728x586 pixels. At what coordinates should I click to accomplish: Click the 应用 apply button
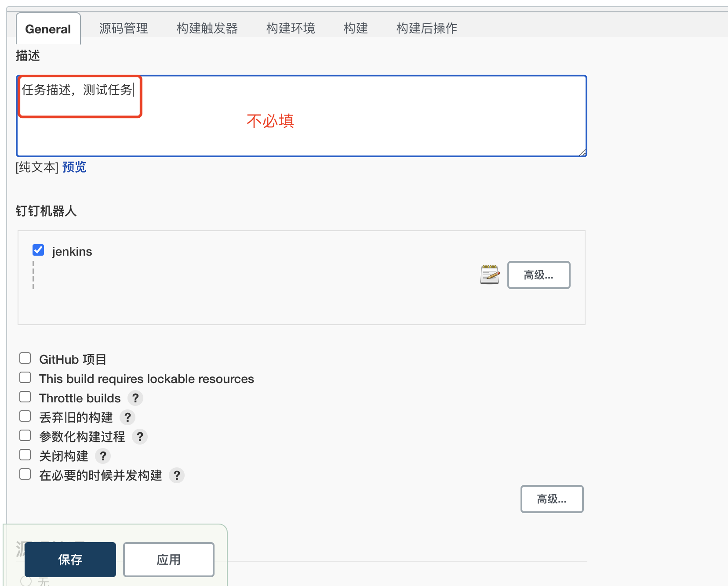[x=169, y=560]
